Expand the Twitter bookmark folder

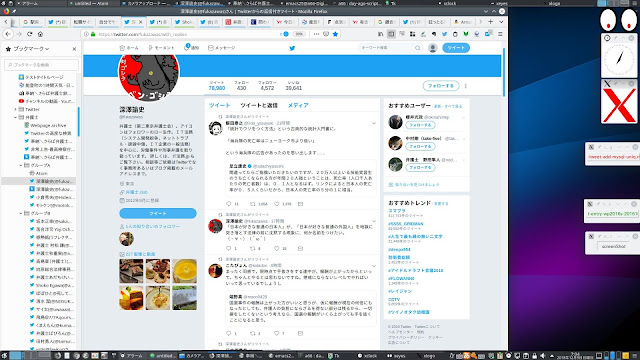(16, 109)
